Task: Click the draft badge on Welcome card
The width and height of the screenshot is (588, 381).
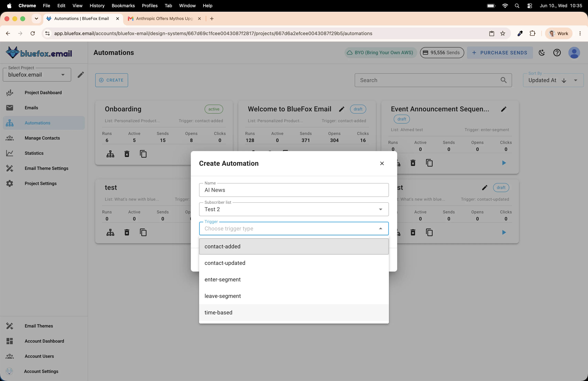Action: coord(358,109)
